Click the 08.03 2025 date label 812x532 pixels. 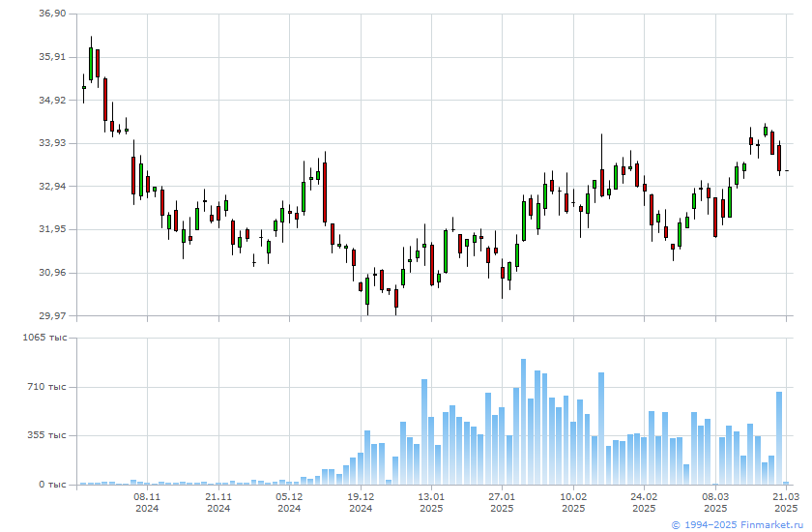tap(715, 502)
